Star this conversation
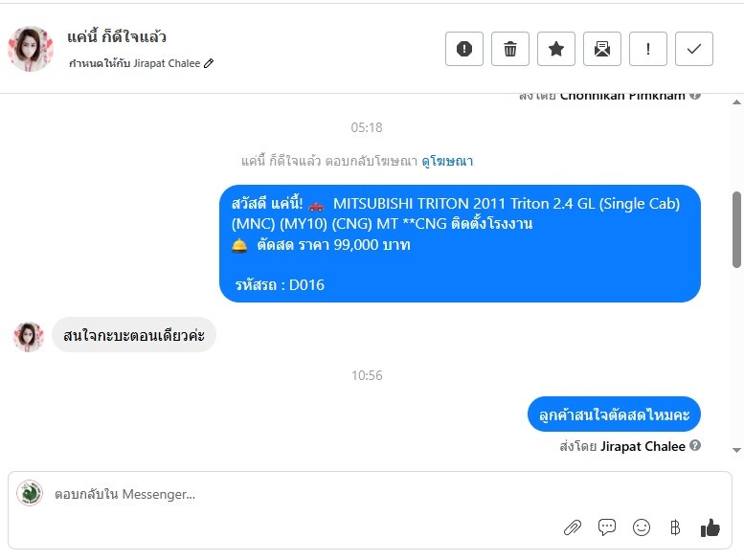The width and height of the screenshot is (744, 560). tap(556, 49)
